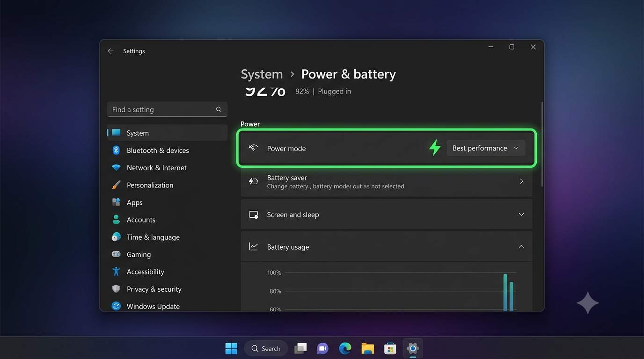Go to Windows Update in sidebar
The width and height of the screenshot is (644, 359).
point(167,306)
